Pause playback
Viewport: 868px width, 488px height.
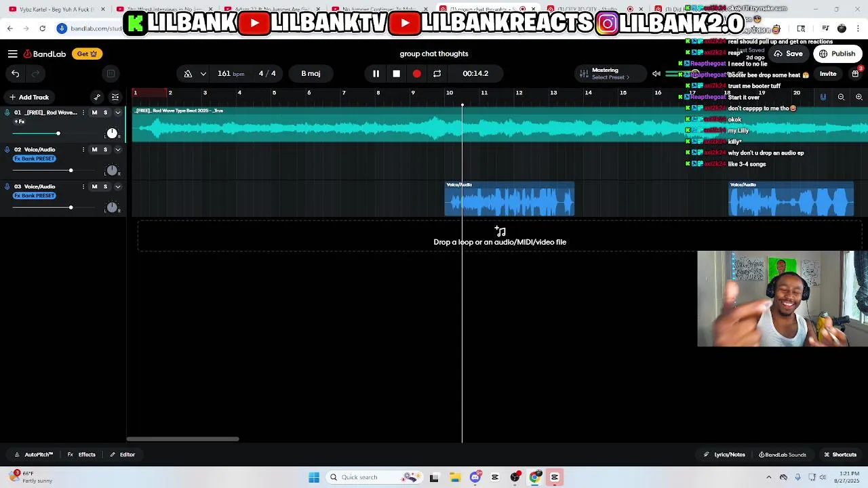[x=376, y=73]
